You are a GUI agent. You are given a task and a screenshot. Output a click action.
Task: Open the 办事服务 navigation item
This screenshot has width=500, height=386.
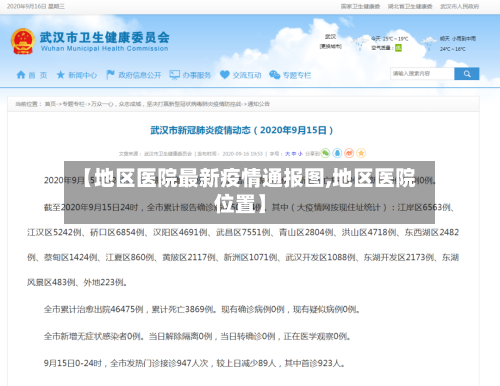point(197,75)
